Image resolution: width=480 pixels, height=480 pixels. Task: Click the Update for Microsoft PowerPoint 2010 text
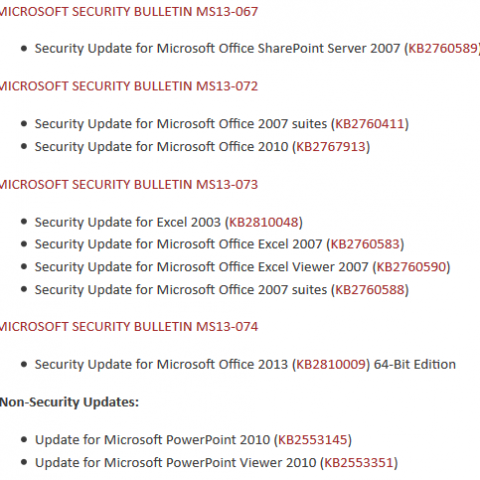point(152,440)
